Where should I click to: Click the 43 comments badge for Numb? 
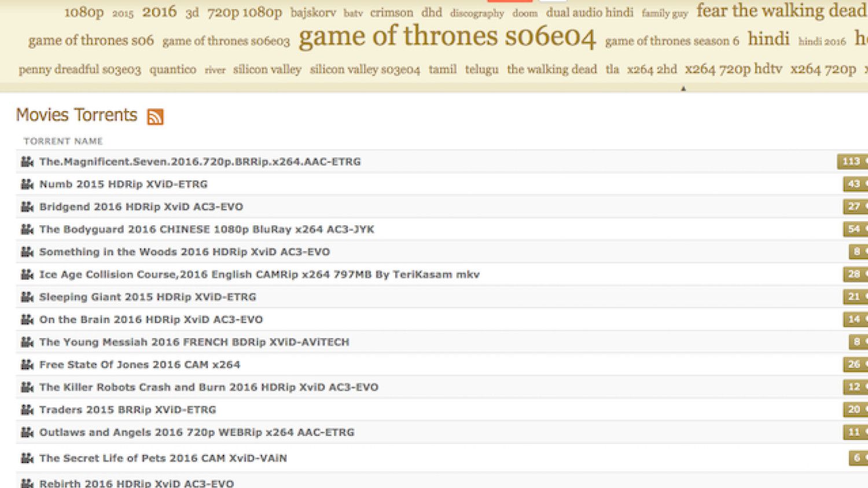[x=855, y=184]
